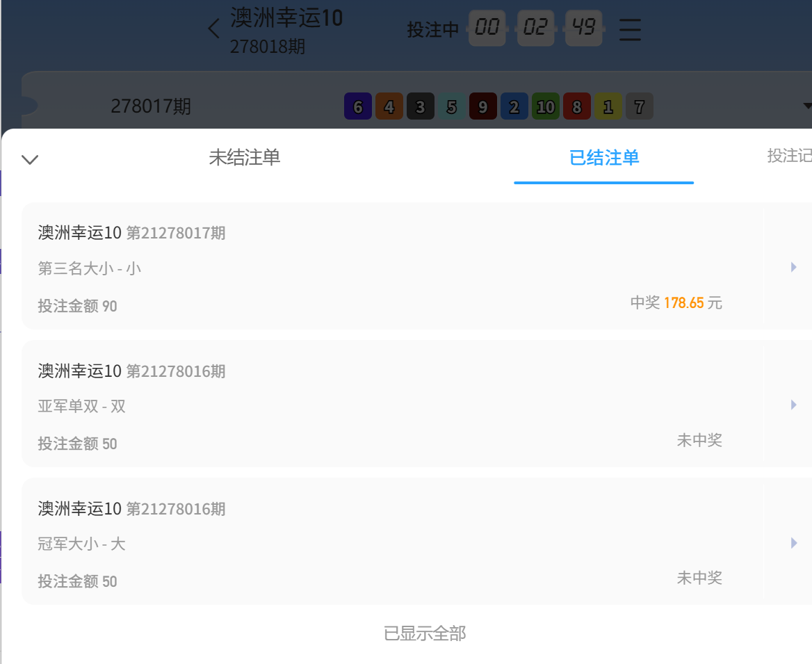The width and height of the screenshot is (812, 664).
Task: Switch to the 未结注单 tab
Action: click(245, 158)
